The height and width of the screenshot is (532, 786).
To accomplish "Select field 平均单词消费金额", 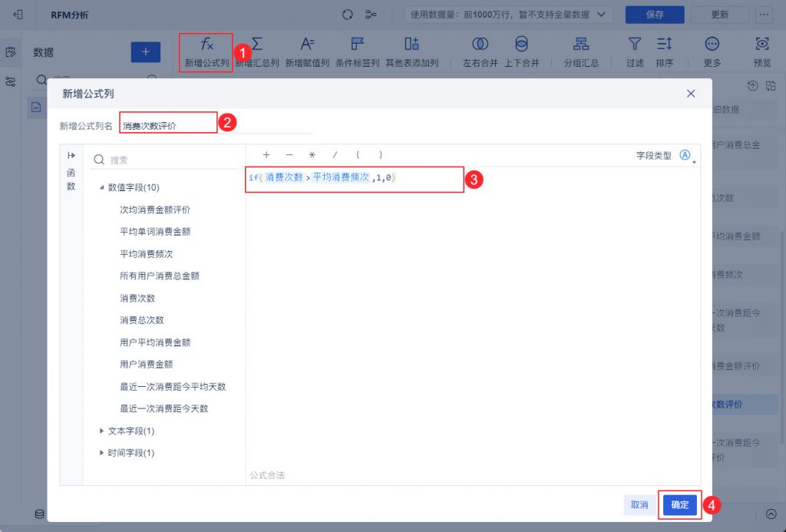I will pyautogui.click(x=155, y=232).
